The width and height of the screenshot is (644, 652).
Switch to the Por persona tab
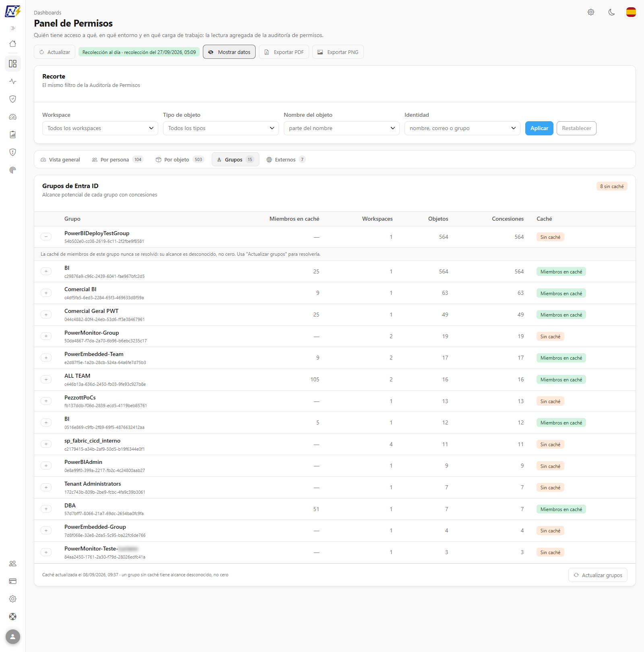(x=118, y=159)
